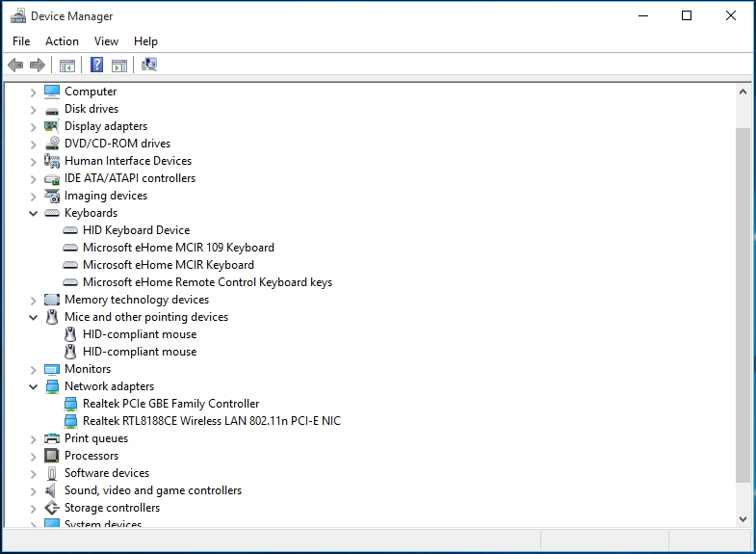Click the IDE ATA/ATAPI controllers icon
The image size is (756, 554).
52,179
